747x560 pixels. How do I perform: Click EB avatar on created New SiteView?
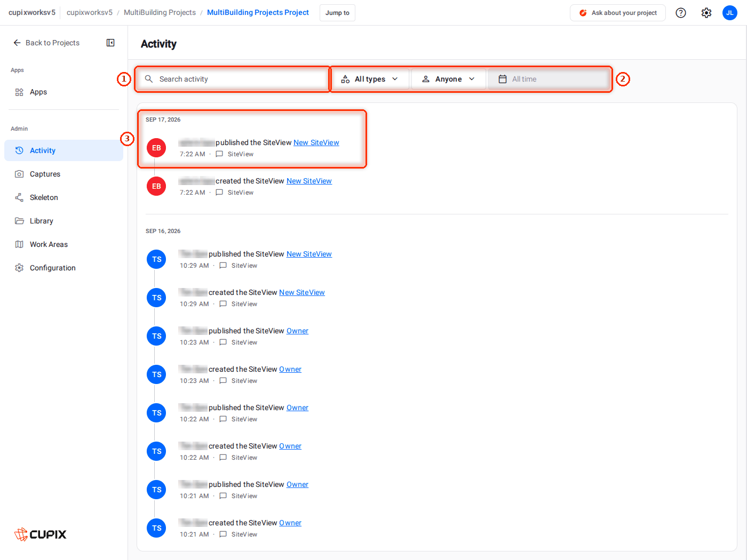(x=156, y=186)
